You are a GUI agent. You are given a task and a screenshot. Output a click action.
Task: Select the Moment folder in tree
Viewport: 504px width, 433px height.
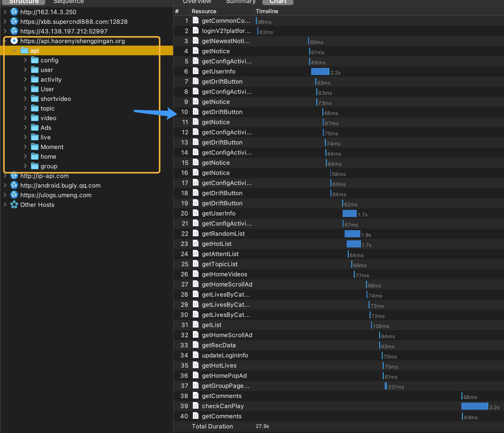tap(52, 147)
